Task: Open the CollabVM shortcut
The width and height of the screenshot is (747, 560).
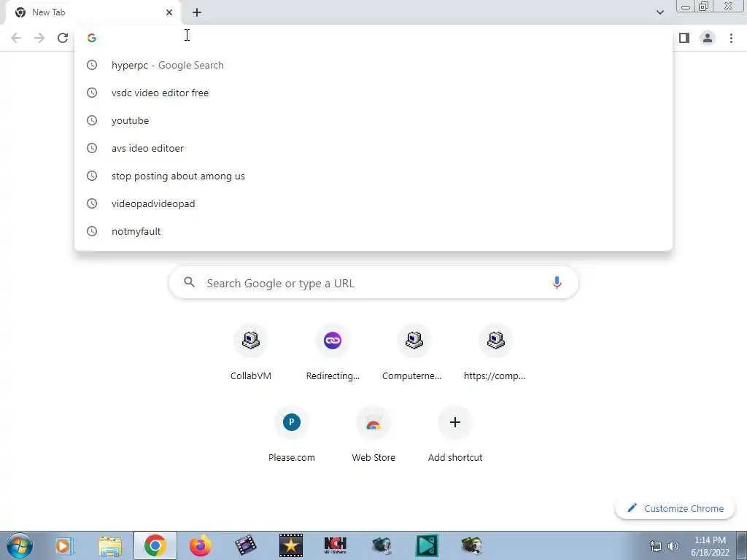Action: (251, 353)
